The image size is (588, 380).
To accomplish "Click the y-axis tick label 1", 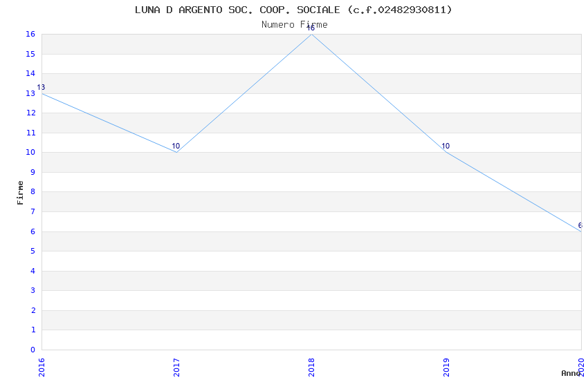I will pyautogui.click(x=33, y=330).
